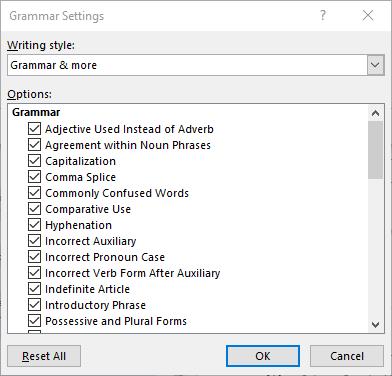Uncheck the Comma Splice checkbox
The image size is (392, 376).
point(35,177)
